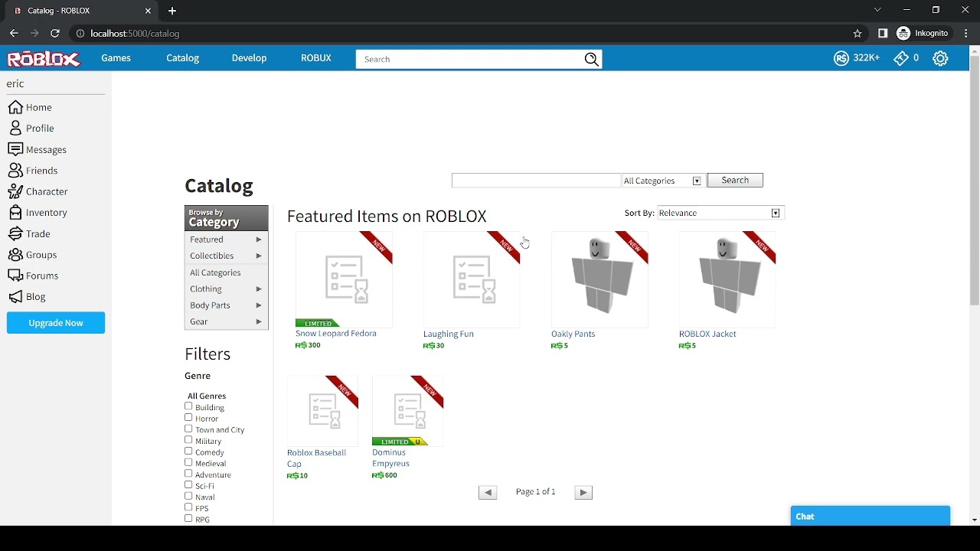
Task: Check the Town and City genre checkbox
Action: tap(188, 429)
